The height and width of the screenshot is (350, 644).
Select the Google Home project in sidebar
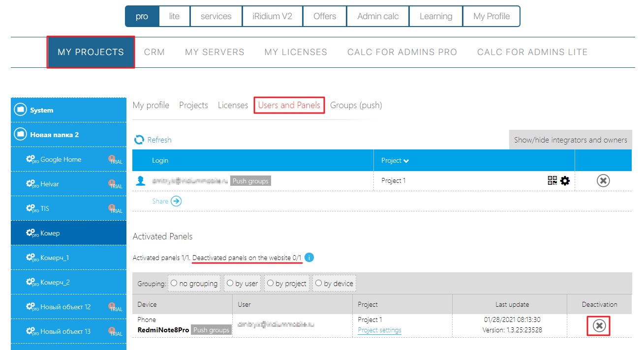[x=61, y=159]
